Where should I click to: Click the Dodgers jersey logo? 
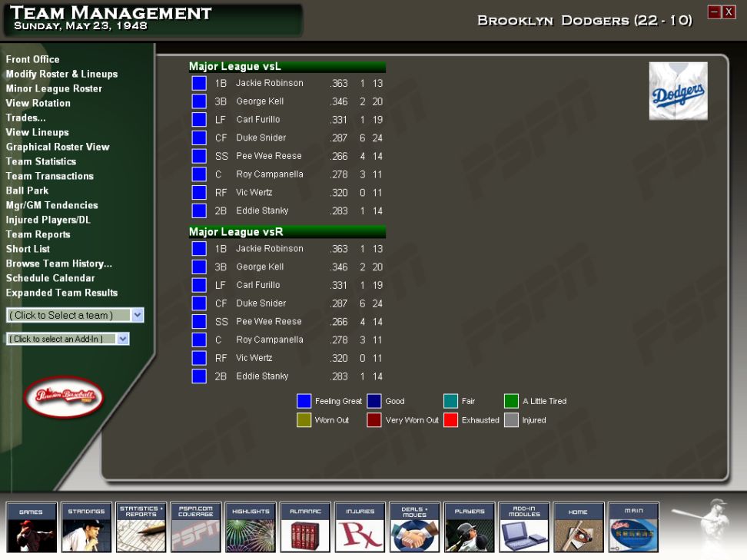coord(678,91)
